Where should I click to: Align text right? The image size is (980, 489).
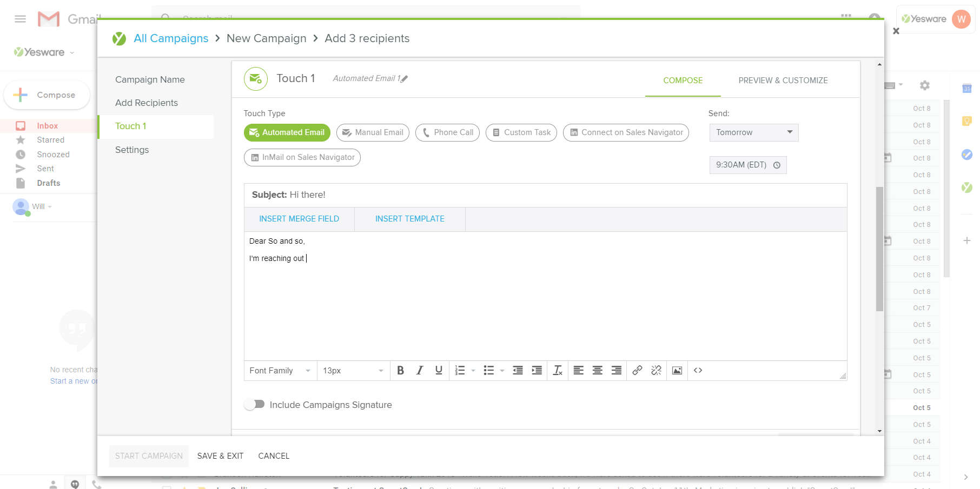pyautogui.click(x=616, y=370)
